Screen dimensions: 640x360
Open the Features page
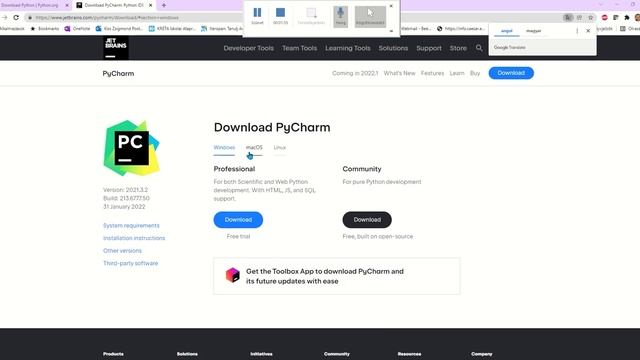[432, 73]
